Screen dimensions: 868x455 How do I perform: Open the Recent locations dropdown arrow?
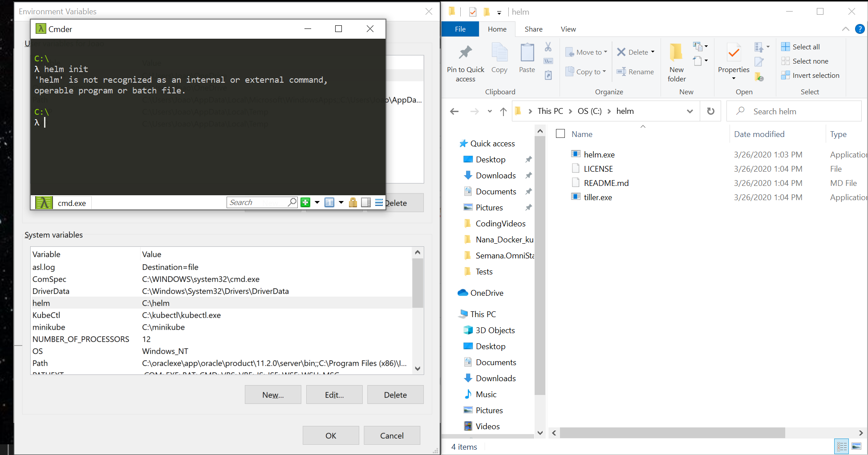click(x=490, y=111)
